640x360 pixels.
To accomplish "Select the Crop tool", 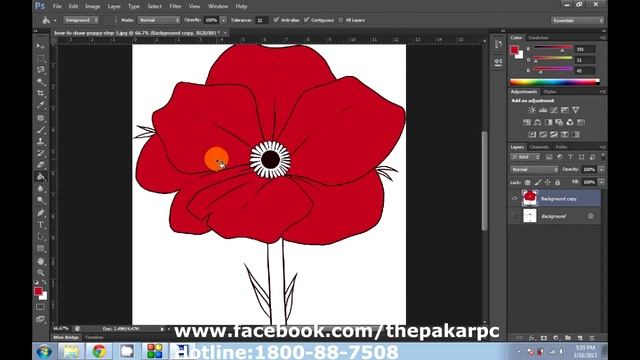I will (x=40, y=93).
